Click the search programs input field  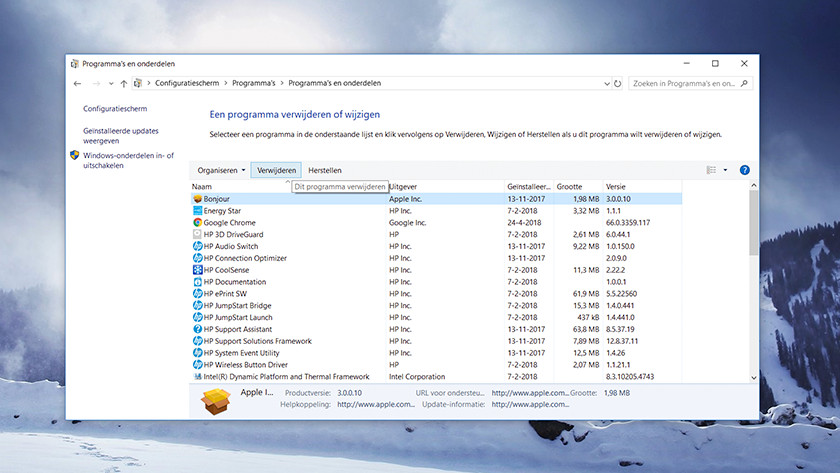(x=690, y=83)
